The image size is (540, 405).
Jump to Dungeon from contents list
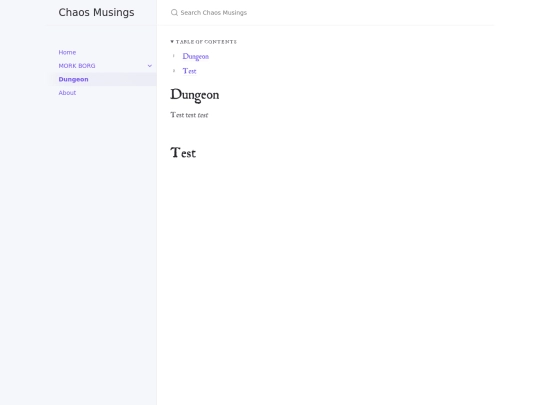(x=196, y=56)
